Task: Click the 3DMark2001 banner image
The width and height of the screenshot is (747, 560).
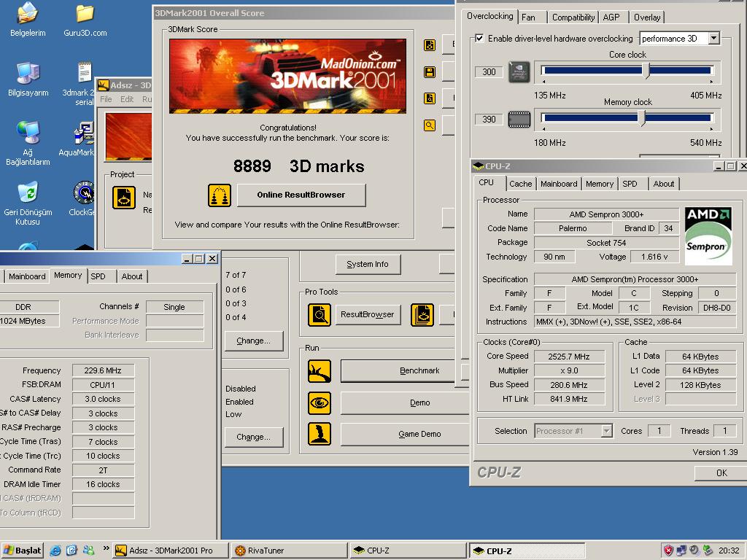Action: point(287,76)
